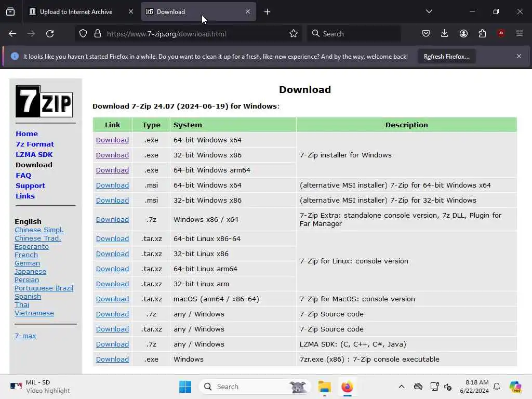Viewport: 532px width, 399px height.
Task: Open the notifications bell in taskbar
Action: pyautogui.click(x=497, y=387)
